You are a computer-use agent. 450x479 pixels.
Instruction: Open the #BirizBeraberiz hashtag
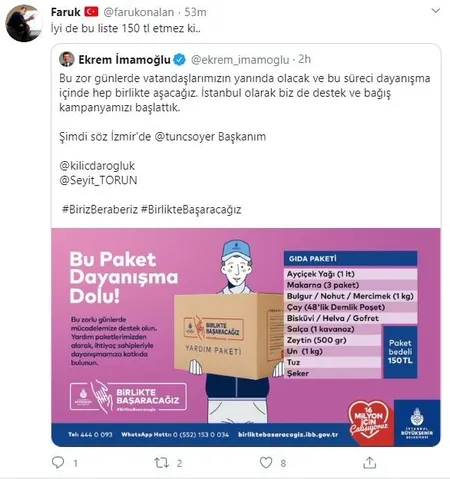[x=100, y=209]
